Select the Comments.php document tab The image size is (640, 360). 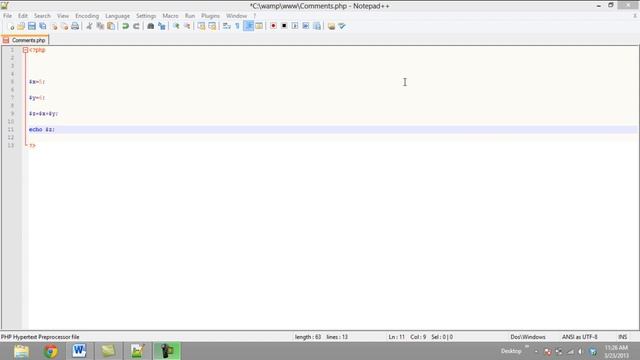25,40
